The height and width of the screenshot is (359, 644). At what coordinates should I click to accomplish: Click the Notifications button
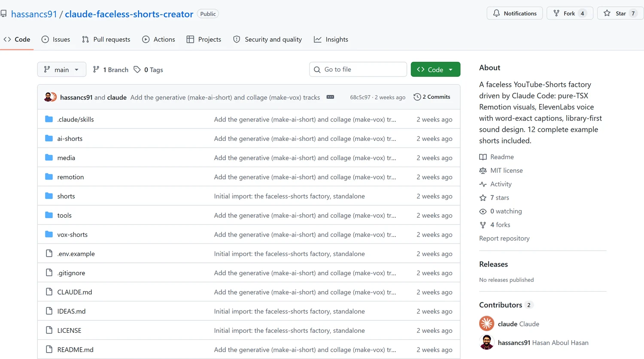pyautogui.click(x=515, y=13)
